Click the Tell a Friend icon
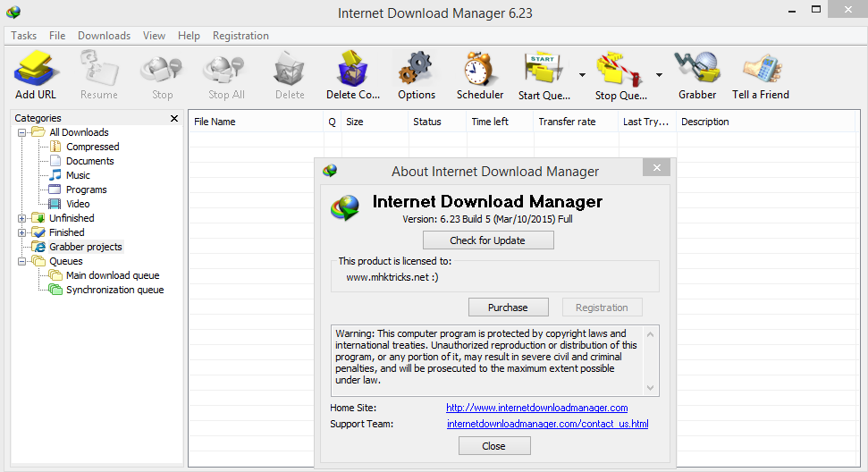The height and width of the screenshot is (472, 868). (x=762, y=70)
